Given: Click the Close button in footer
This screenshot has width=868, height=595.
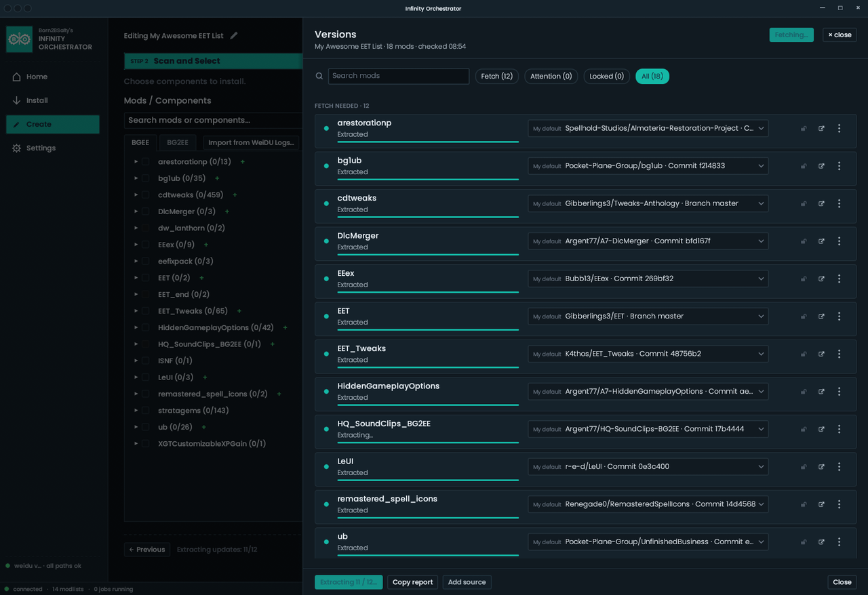Looking at the screenshot, I should pyautogui.click(x=842, y=582).
